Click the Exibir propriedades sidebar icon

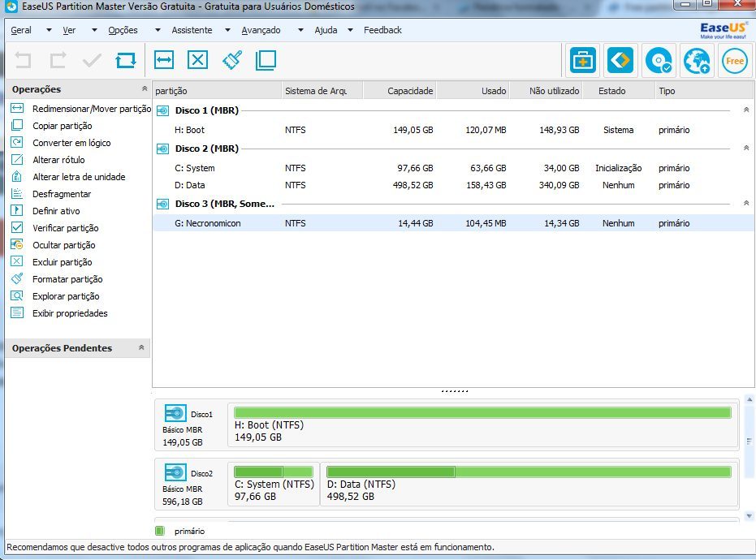pyautogui.click(x=17, y=312)
